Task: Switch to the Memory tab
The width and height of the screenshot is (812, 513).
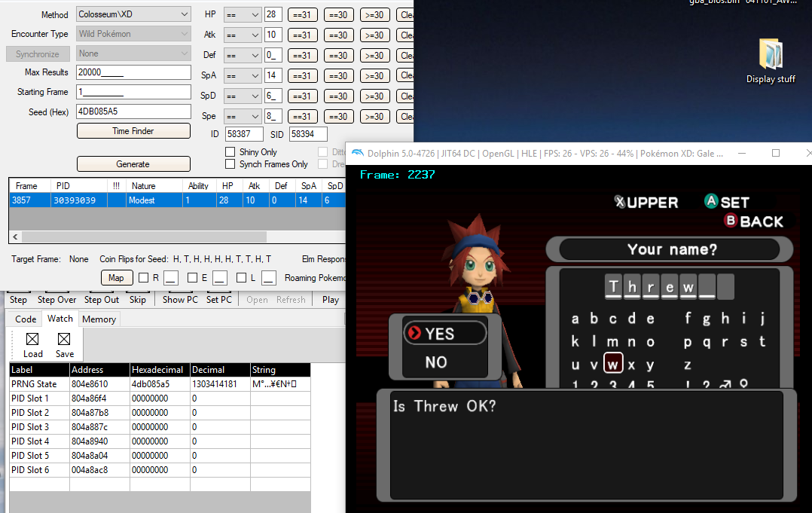Action: pos(99,319)
